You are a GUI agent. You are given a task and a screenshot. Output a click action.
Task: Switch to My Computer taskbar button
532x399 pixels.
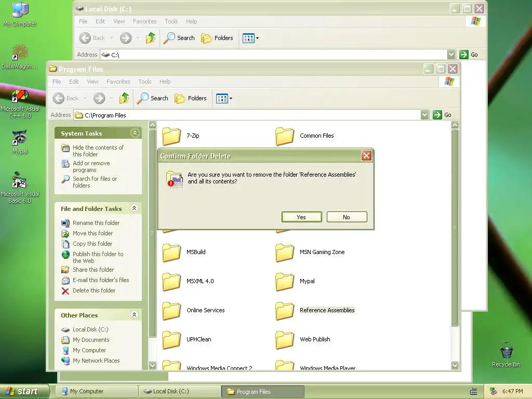(x=96, y=392)
